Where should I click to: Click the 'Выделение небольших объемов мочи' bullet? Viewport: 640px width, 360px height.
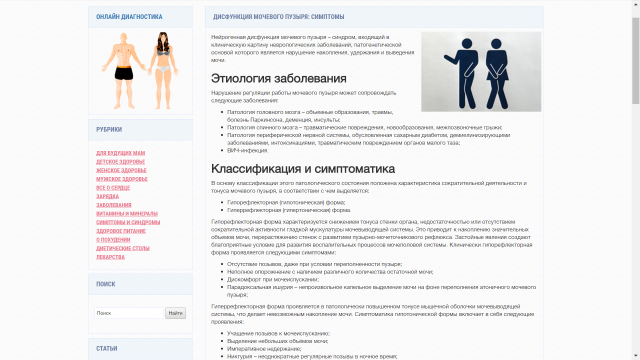click(x=278, y=341)
